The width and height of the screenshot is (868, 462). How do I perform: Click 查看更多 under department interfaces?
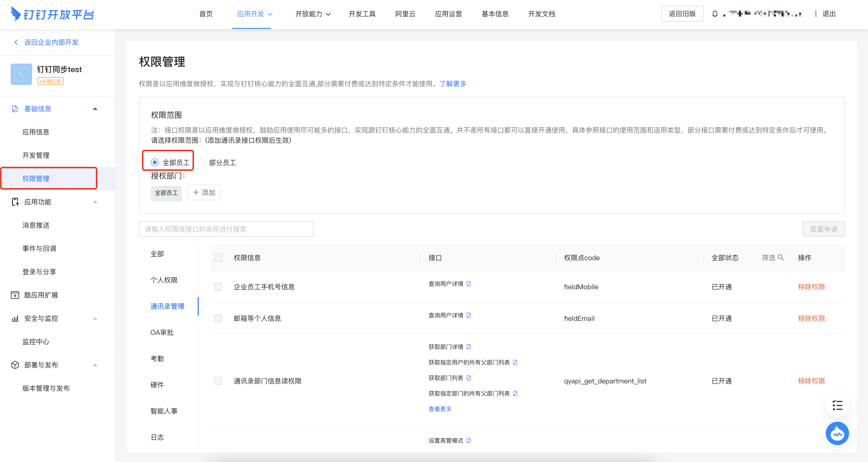click(440, 409)
